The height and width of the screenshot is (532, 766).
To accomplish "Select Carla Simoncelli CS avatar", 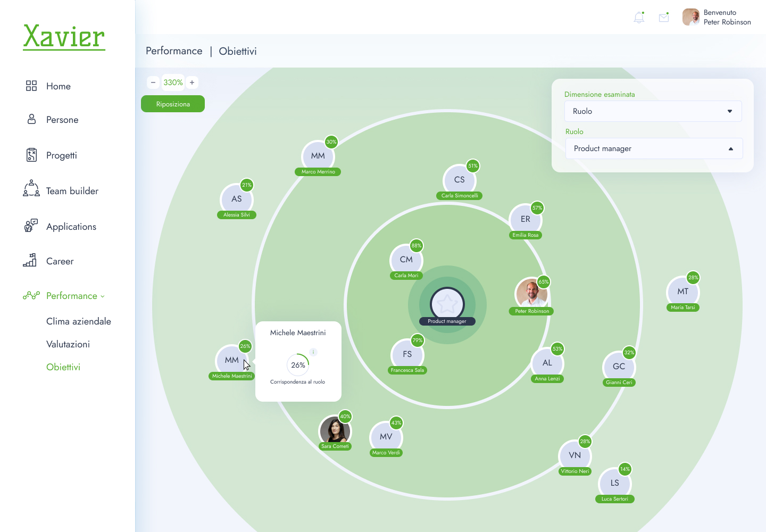I will [x=460, y=180].
